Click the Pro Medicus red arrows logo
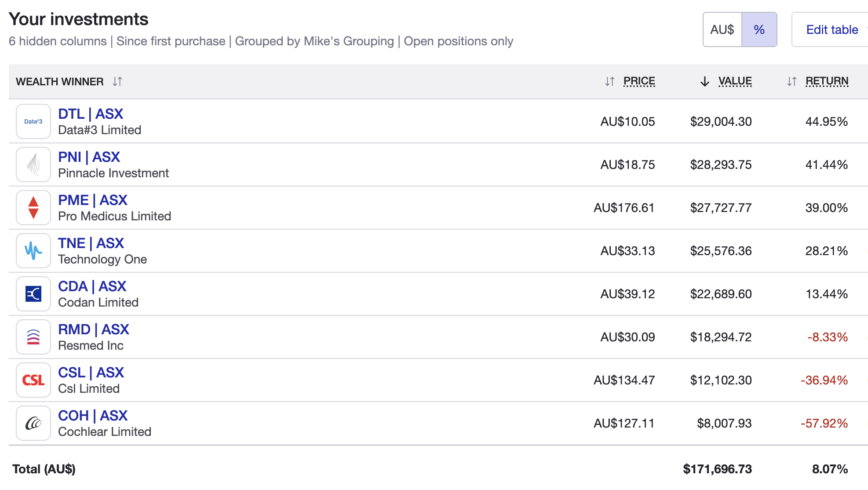Viewport: 868px width, 490px height. (x=33, y=208)
